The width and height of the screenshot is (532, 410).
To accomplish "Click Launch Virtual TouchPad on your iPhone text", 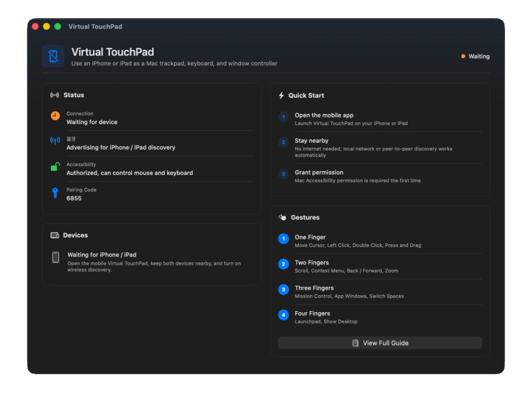I will pyautogui.click(x=351, y=123).
